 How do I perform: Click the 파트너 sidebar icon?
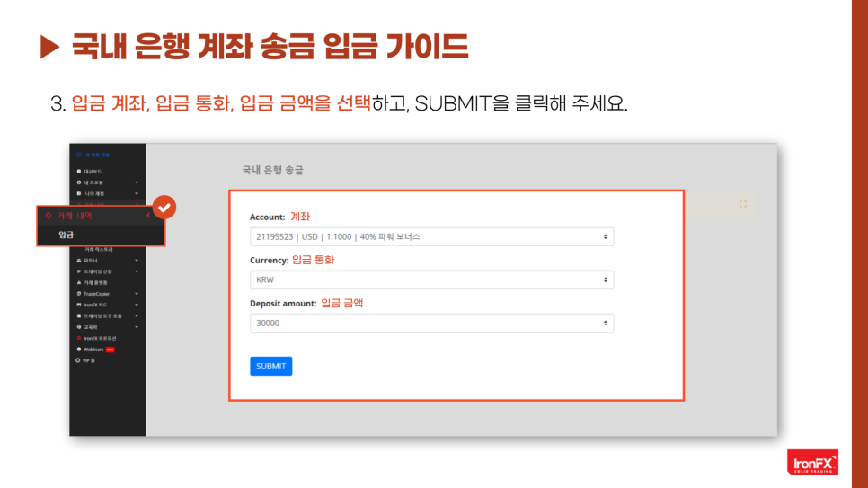point(79,260)
